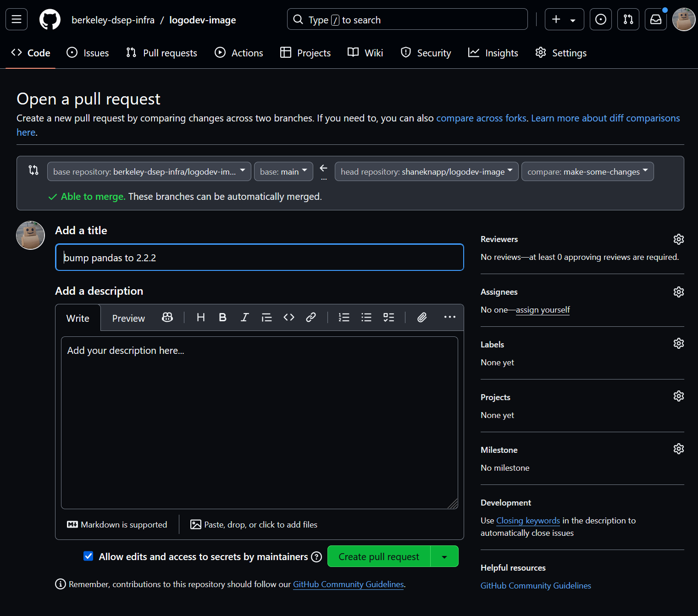Screen dimensions: 698x616
Task: Click the pull request title input field
Action: (x=259, y=258)
